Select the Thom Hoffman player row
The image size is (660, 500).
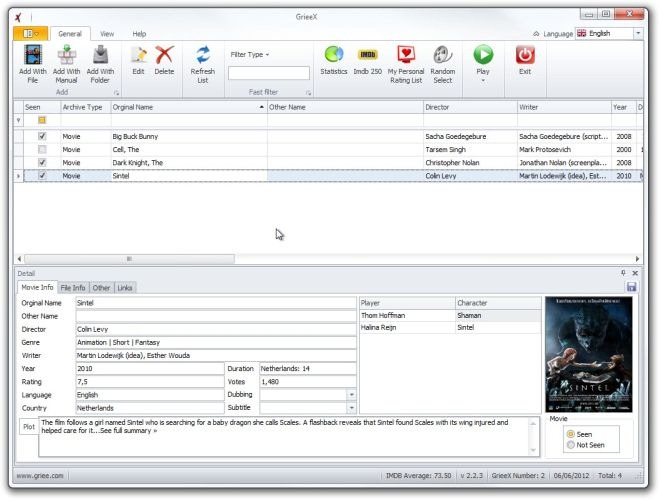point(450,315)
